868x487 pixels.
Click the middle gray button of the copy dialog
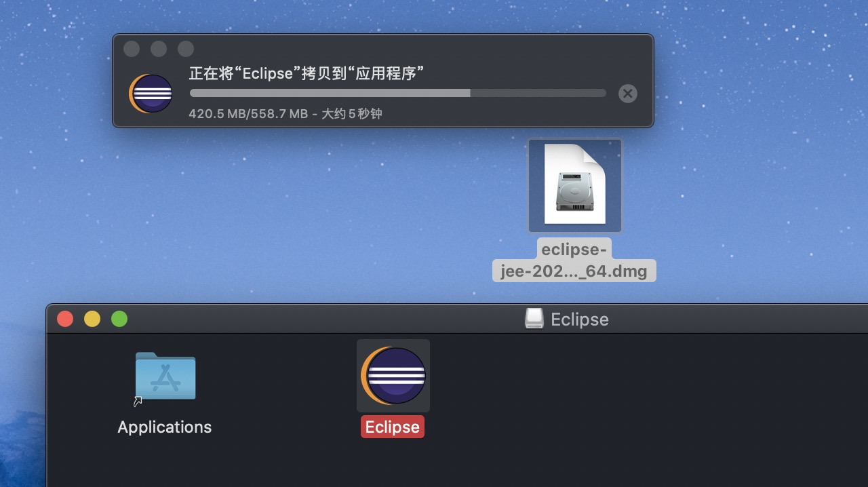tap(159, 49)
